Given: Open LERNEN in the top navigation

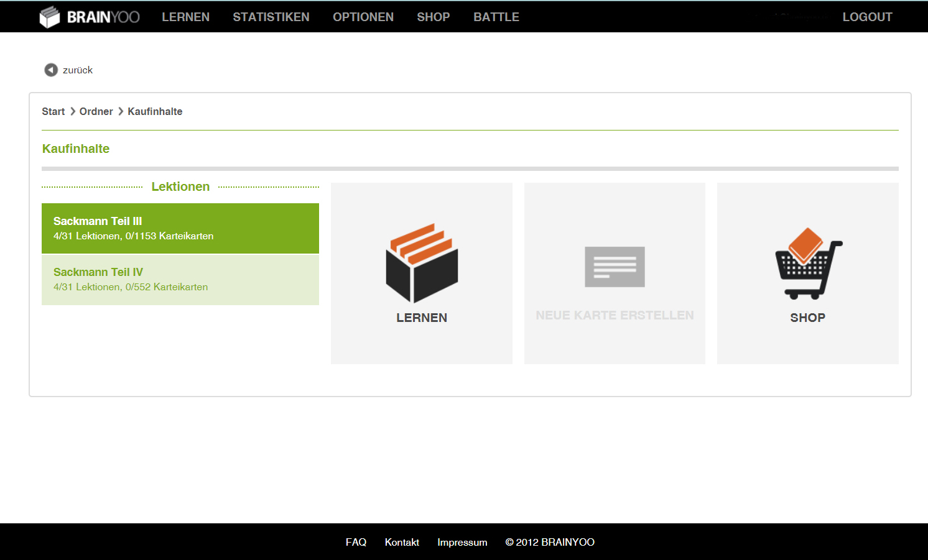Looking at the screenshot, I should pyautogui.click(x=185, y=17).
